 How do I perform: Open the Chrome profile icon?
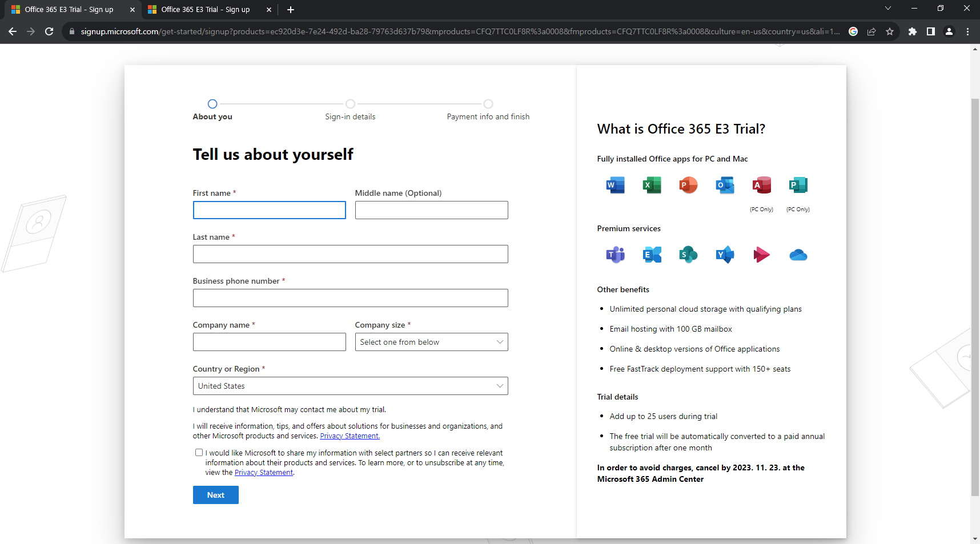click(949, 31)
